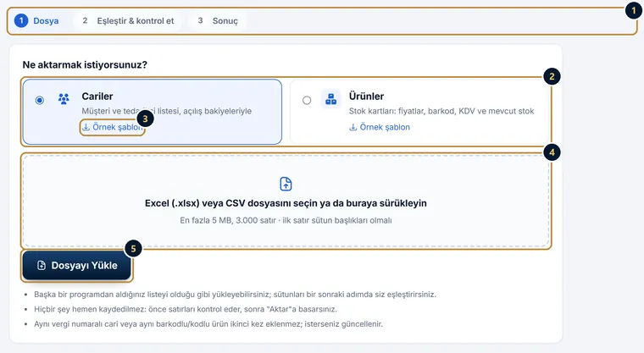Click the Ürünler stock boxes icon
This screenshot has width=644, height=353.
click(331, 99)
